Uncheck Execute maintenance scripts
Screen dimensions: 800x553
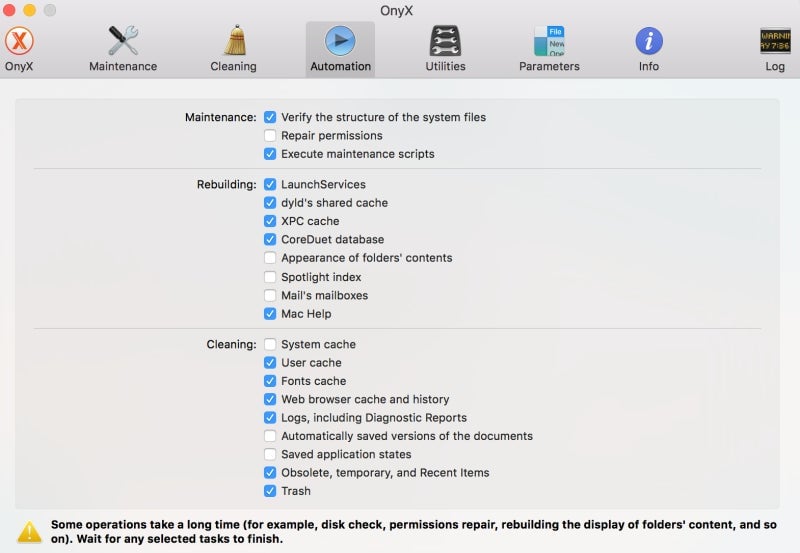pos(270,154)
